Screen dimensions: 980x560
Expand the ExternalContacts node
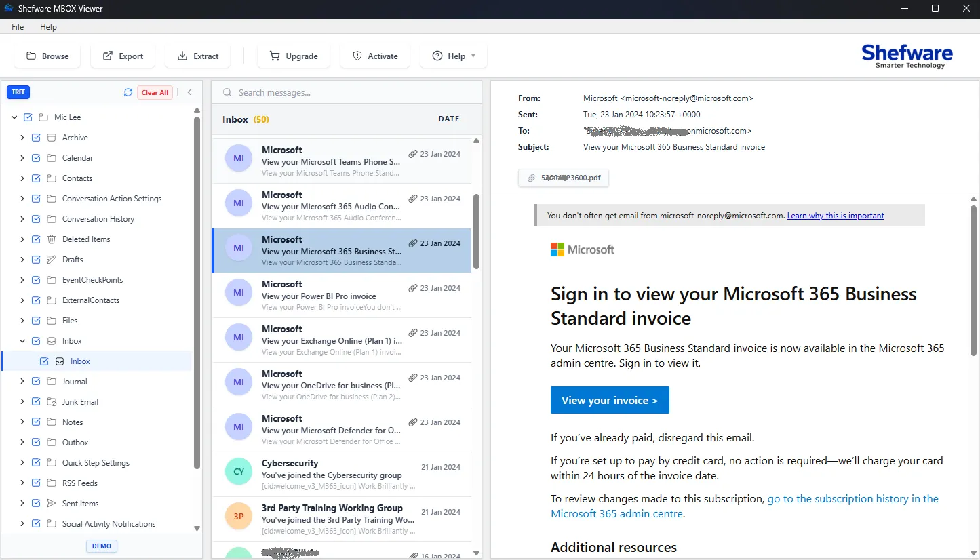pos(22,300)
